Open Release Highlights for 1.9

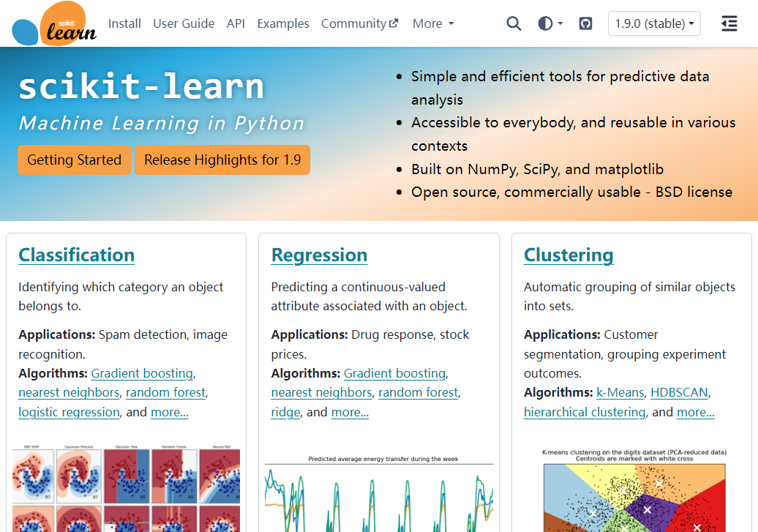pyautogui.click(x=222, y=160)
